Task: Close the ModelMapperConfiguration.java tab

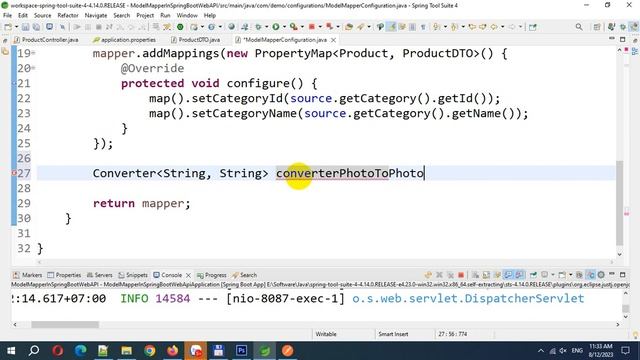Action: 333,40
